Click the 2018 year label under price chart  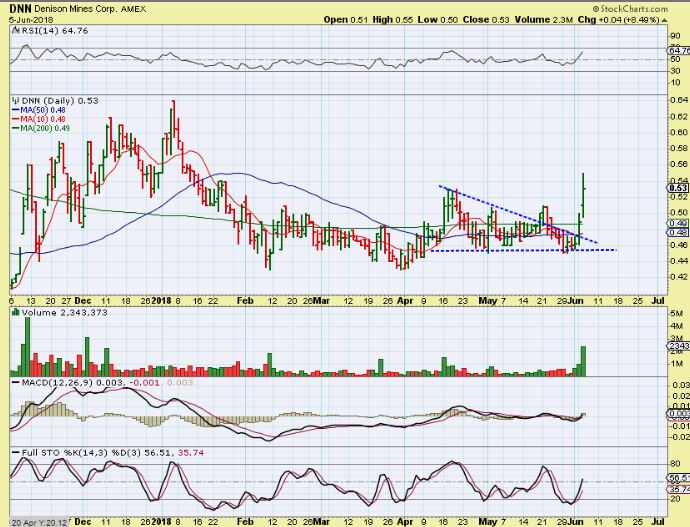tap(161, 301)
